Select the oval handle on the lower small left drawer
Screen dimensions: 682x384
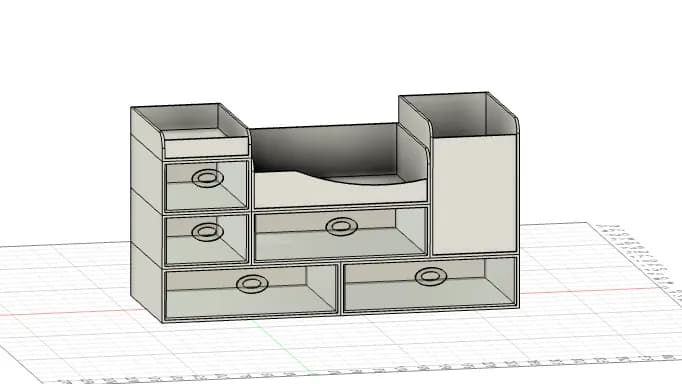point(208,232)
